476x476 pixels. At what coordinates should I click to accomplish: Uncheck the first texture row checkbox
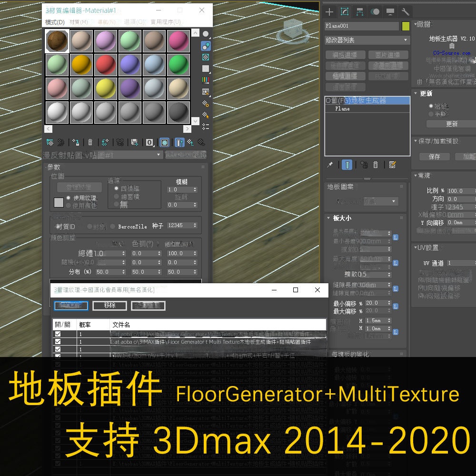pos(58,334)
